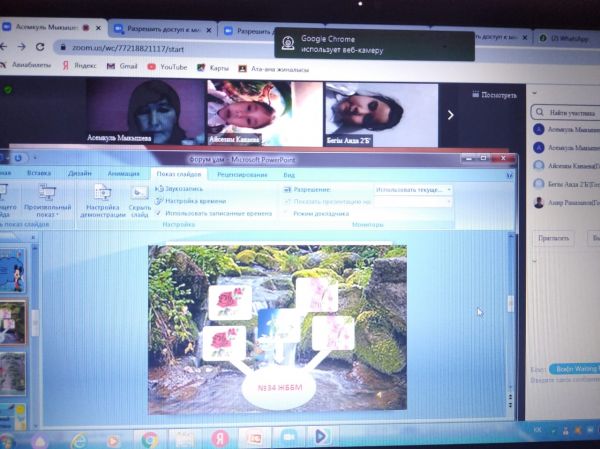
Task: Open PowerPoint from the taskbar
Action: point(253,438)
